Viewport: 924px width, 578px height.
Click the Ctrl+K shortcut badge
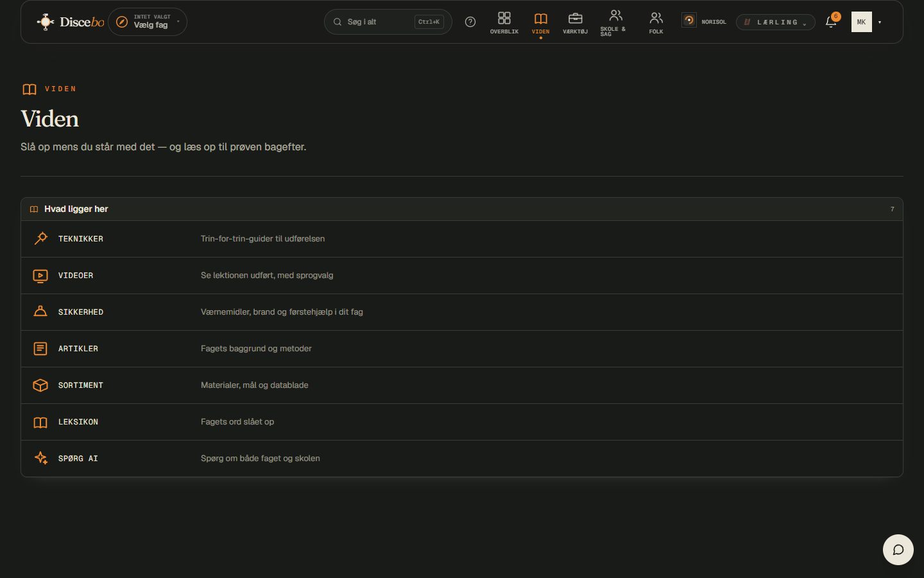(429, 22)
